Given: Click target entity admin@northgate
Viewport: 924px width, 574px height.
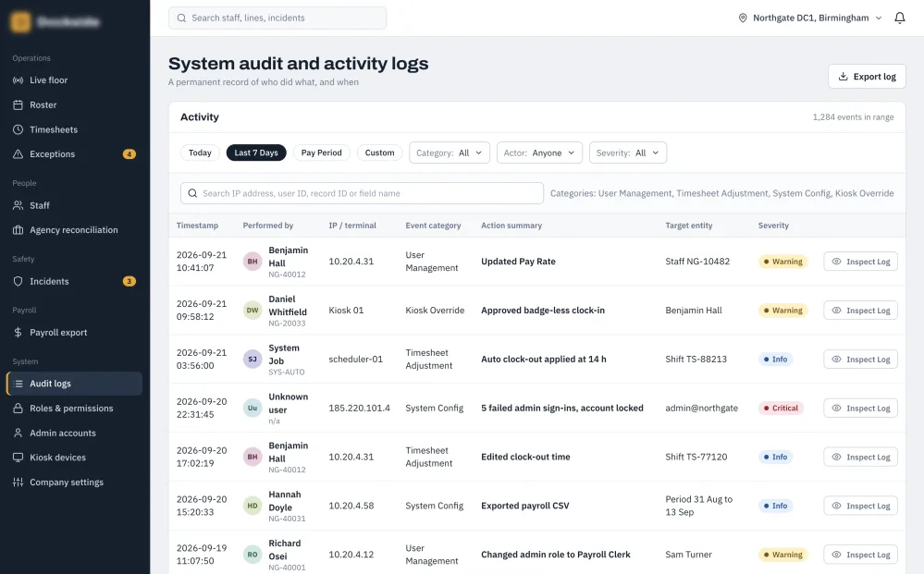Looking at the screenshot, I should (701, 408).
